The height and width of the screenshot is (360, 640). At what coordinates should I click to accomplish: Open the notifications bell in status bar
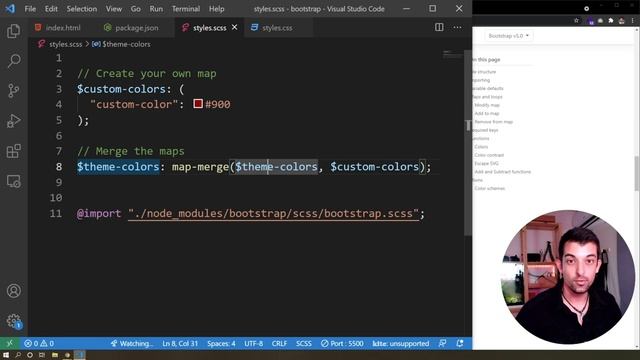tap(460, 344)
